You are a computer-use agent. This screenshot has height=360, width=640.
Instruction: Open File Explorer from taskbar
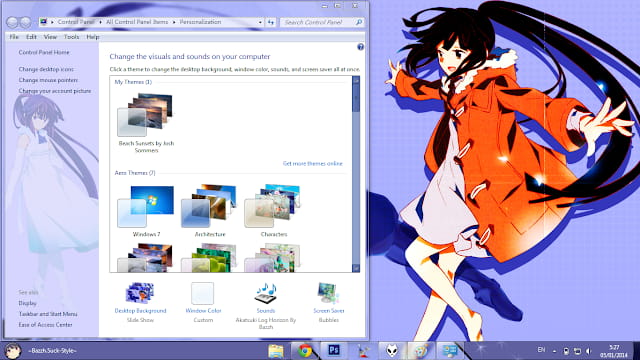[276, 351]
